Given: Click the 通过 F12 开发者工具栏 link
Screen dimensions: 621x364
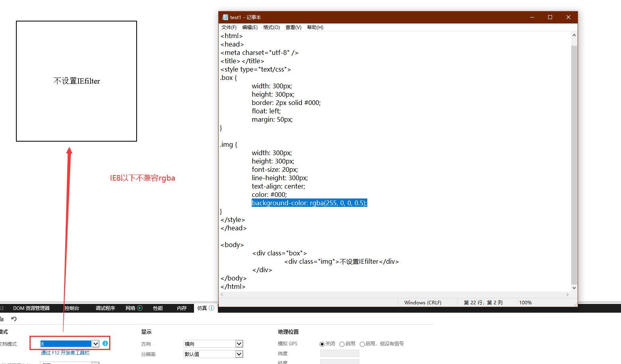Looking at the screenshot, I should [x=65, y=353].
